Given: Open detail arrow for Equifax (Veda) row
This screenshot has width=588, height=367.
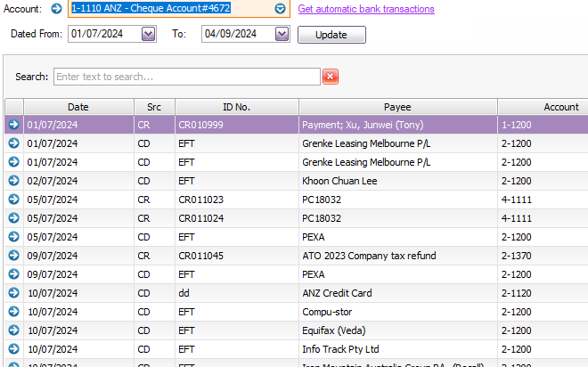Looking at the screenshot, I should tap(14, 330).
